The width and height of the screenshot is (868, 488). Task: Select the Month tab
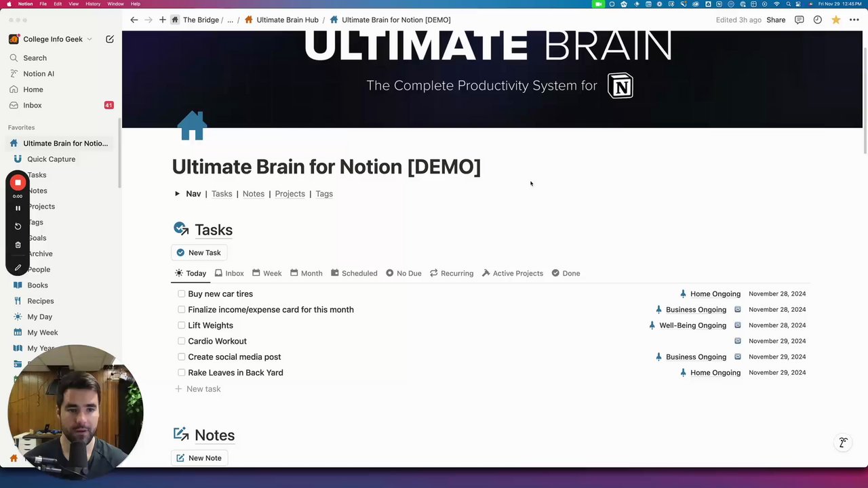pyautogui.click(x=306, y=273)
